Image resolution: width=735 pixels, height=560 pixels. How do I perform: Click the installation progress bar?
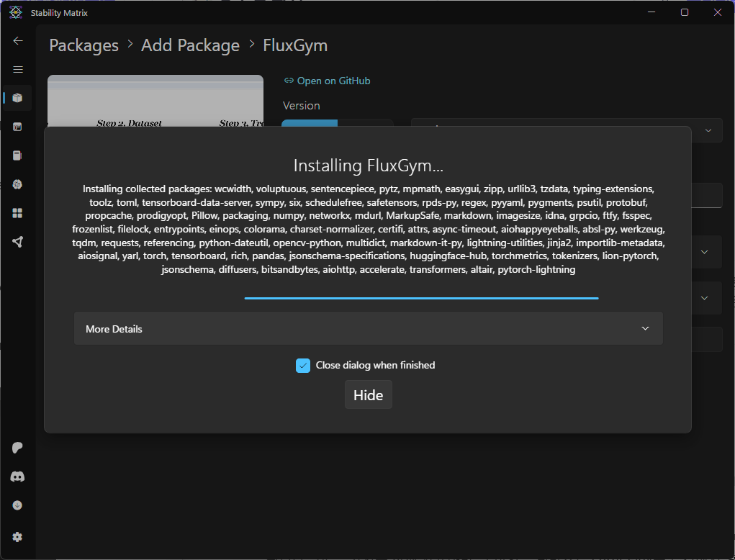click(x=421, y=298)
